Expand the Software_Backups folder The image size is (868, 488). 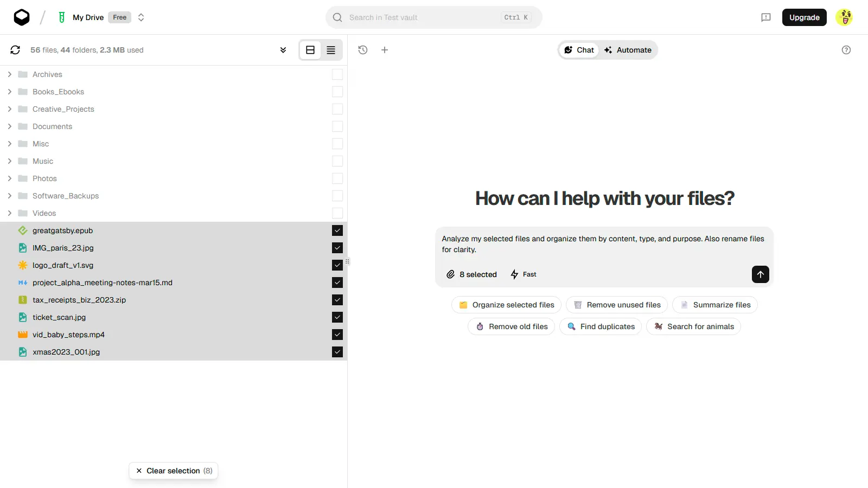(10, 196)
